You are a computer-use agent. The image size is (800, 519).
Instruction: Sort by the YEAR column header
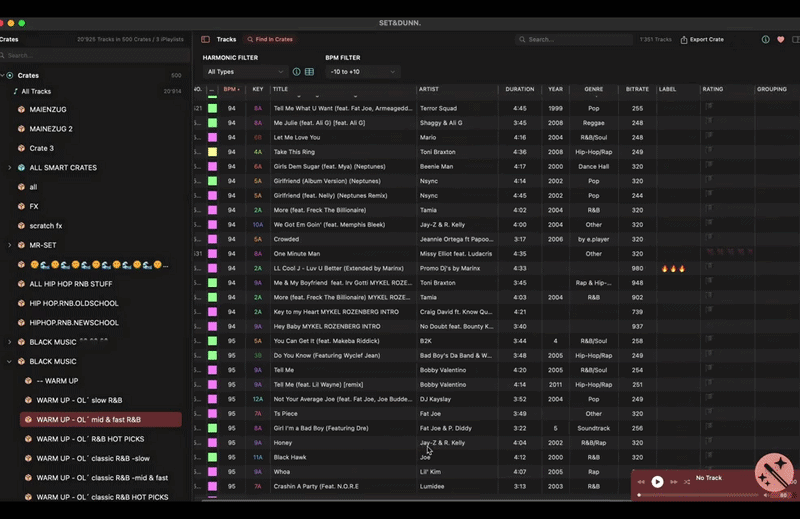coord(555,89)
